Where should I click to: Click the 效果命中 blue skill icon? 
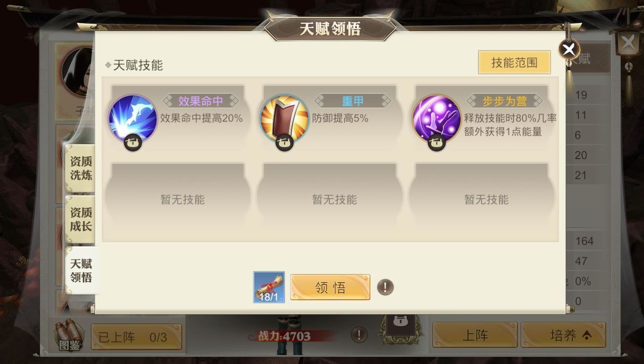[133, 118]
